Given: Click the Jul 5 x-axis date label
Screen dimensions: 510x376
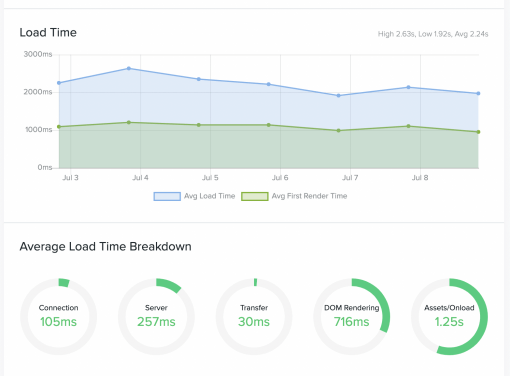Looking at the screenshot, I should (x=210, y=178).
